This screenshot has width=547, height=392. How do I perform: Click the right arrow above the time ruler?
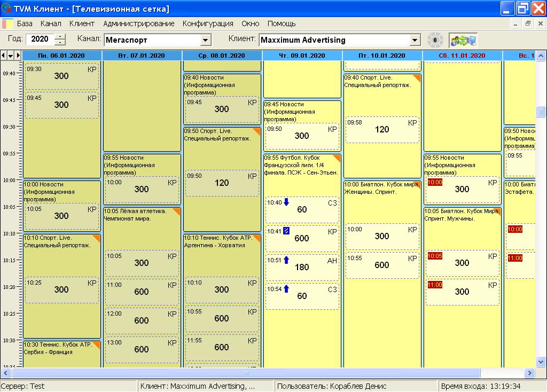18,56
